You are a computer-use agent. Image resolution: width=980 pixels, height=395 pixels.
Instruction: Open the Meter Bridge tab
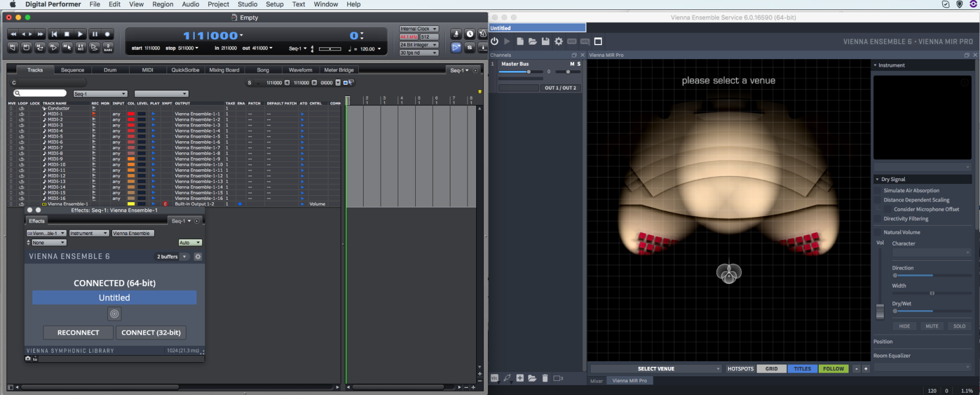(x=339, y=70)
